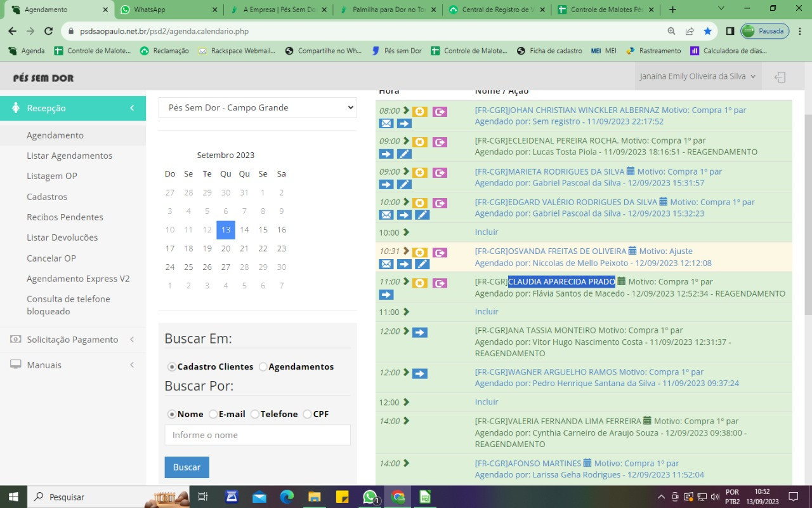Expand Solicitação Pagamento sidebar section
Screen dimensions: 812x508
pos(73,340)
